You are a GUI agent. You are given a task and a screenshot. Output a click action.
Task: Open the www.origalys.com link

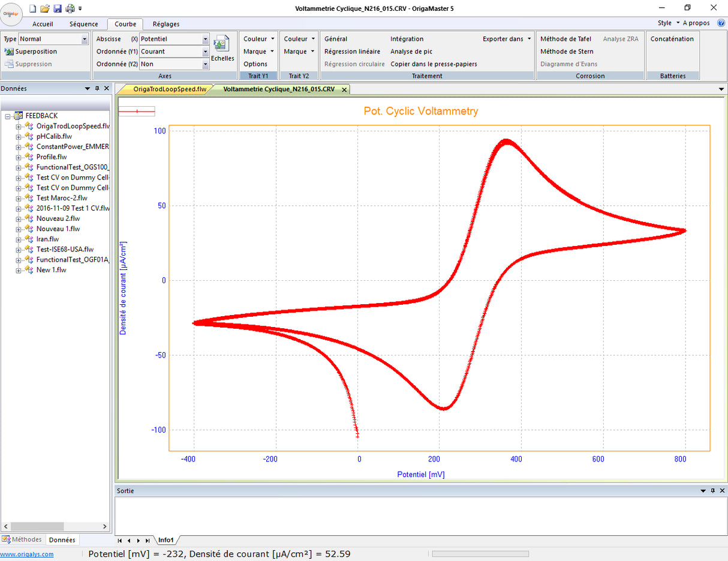[x=26, y=554]
